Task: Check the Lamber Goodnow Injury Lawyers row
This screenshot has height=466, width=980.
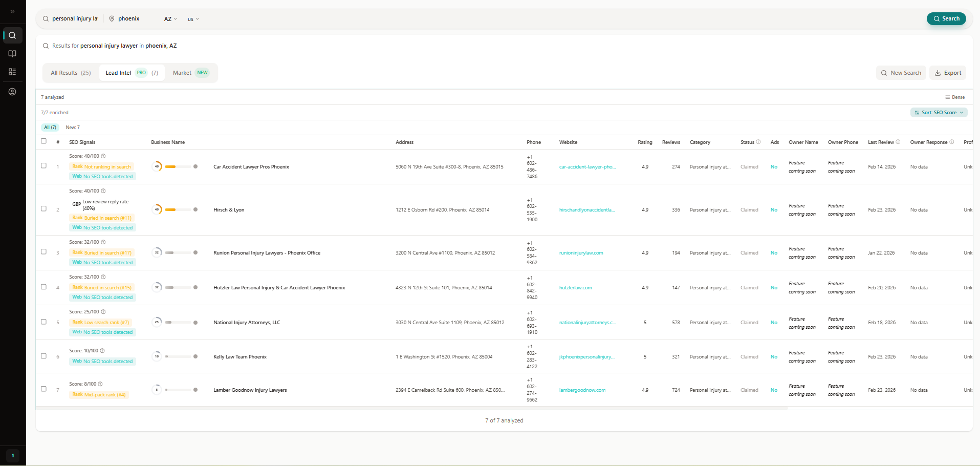Action: pyautogui.click(x=43, y=389)
